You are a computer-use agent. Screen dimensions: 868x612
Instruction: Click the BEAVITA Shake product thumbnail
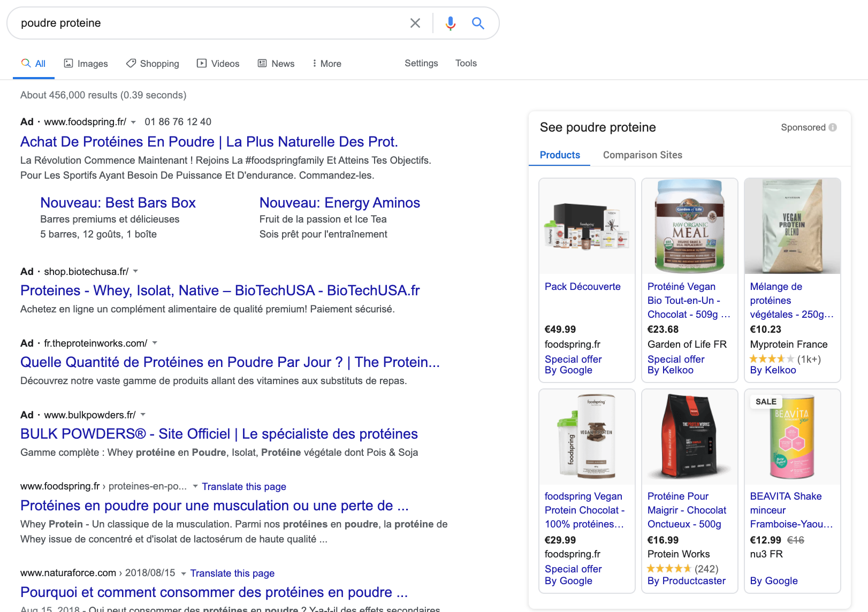792,437
